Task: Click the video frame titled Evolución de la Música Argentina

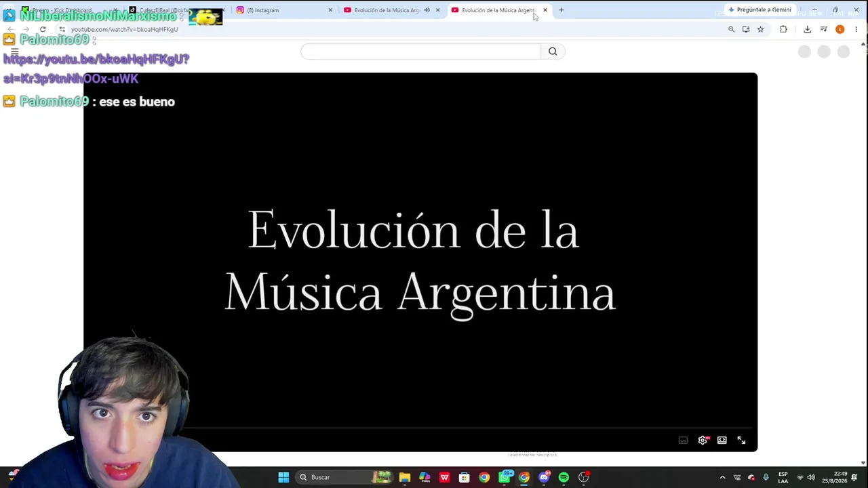Action: tap(420, 262)
